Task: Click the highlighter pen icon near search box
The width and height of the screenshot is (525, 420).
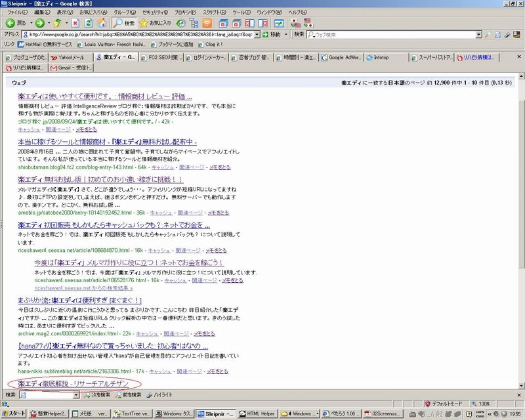Action: 507,35
